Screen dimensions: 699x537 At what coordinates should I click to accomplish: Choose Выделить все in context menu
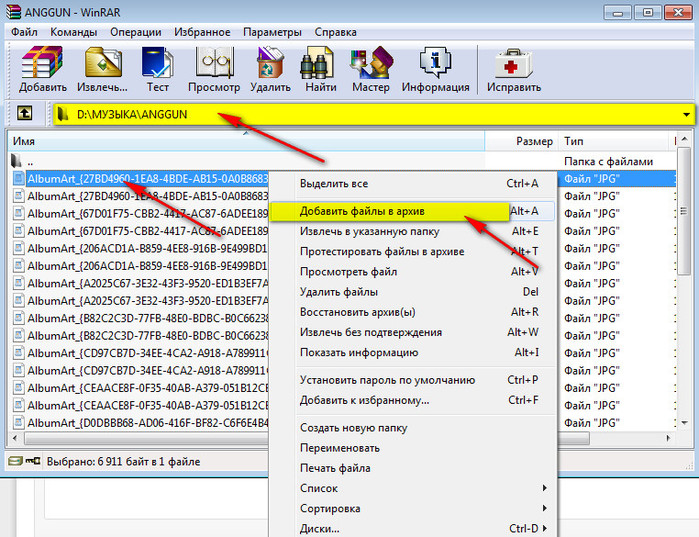tap(413, 184)
